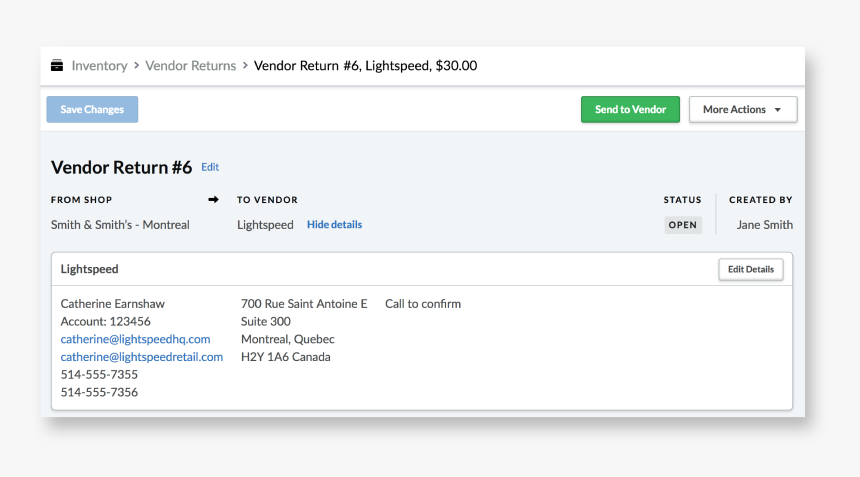Click Jane Smith under Created By
Screen dimensions: 860x477
click(x=764, y=225)
